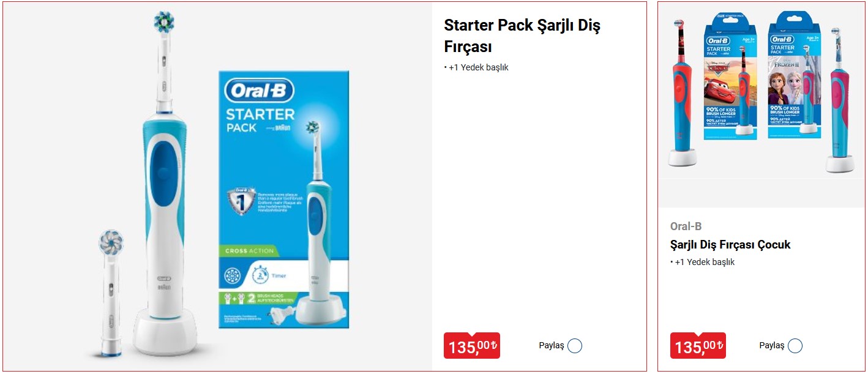Toggle the Paylaş circle for the Çocuk toothbrush
The width and height of the screenshot is (868, 374).
(x=795, y=346)
